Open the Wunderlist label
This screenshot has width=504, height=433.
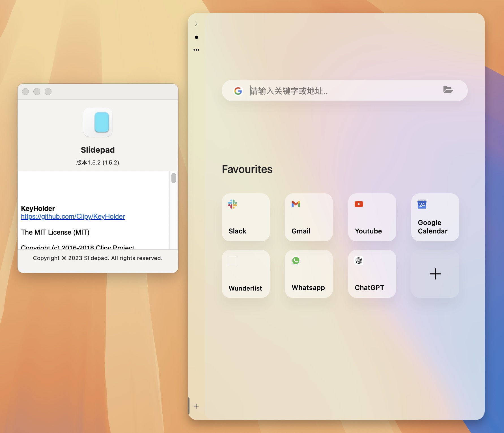point(245,288)
